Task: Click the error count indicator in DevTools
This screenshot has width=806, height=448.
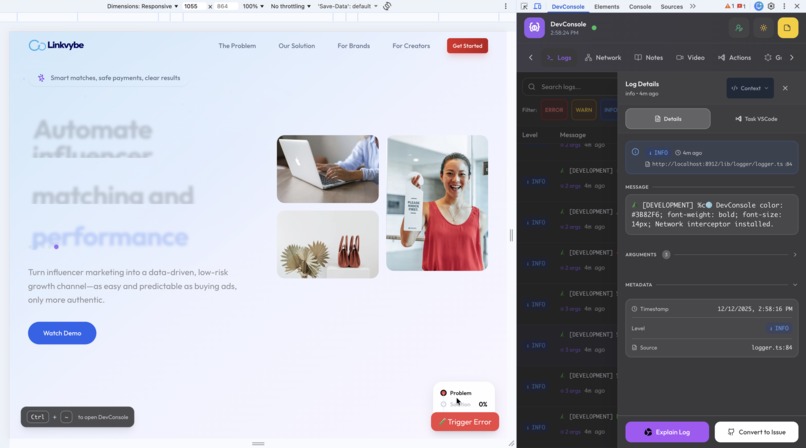Action: click(741, 6)
